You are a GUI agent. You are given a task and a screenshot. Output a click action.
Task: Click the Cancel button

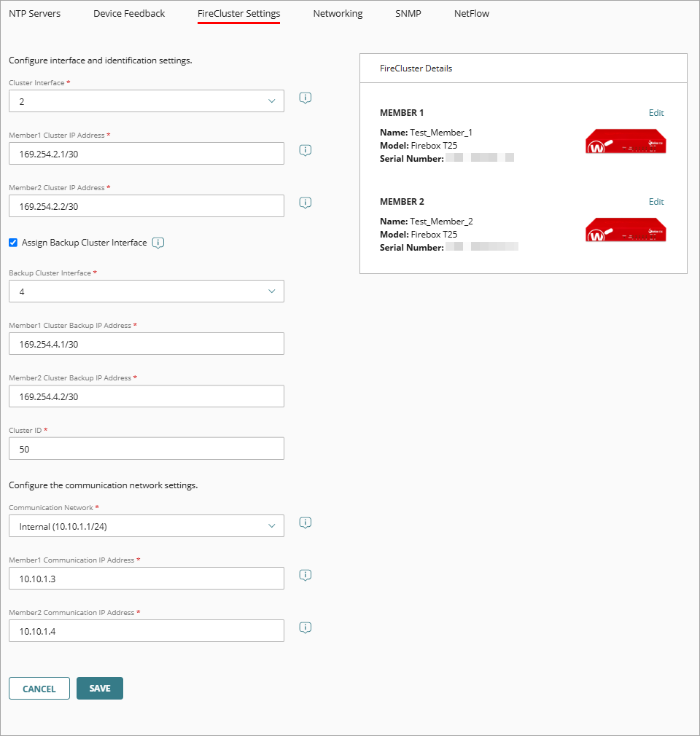[x=39, y=688]
